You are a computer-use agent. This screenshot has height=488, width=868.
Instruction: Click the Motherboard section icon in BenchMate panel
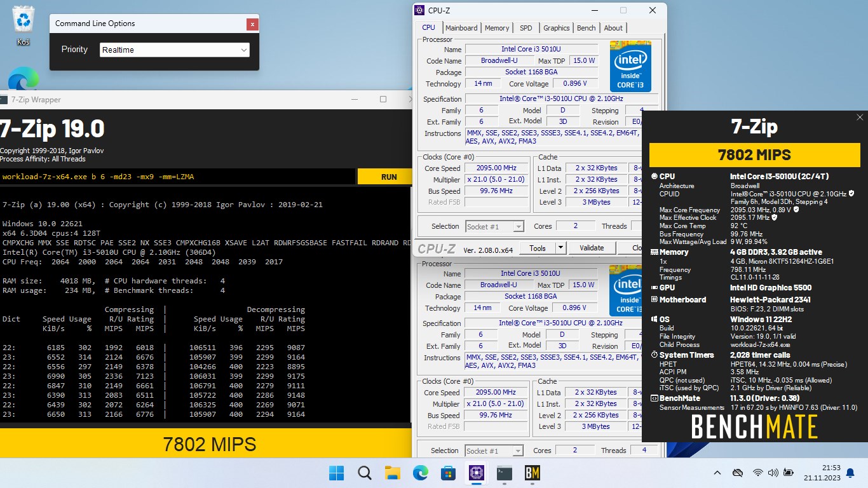pos(654,299)
